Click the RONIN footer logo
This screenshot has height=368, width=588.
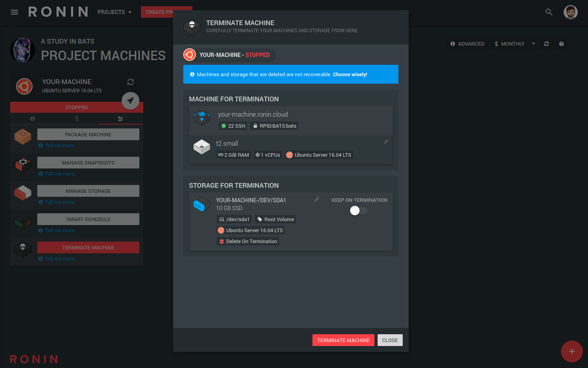point(34,359)
